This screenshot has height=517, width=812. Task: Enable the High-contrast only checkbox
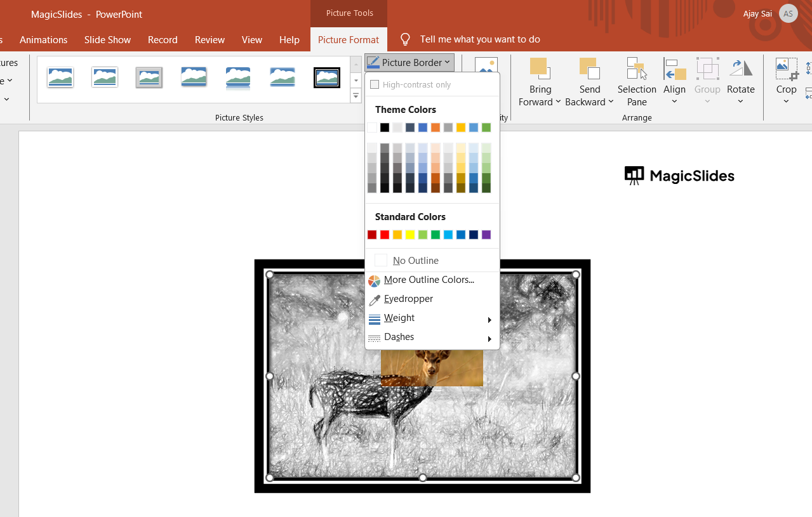point(375,84)
